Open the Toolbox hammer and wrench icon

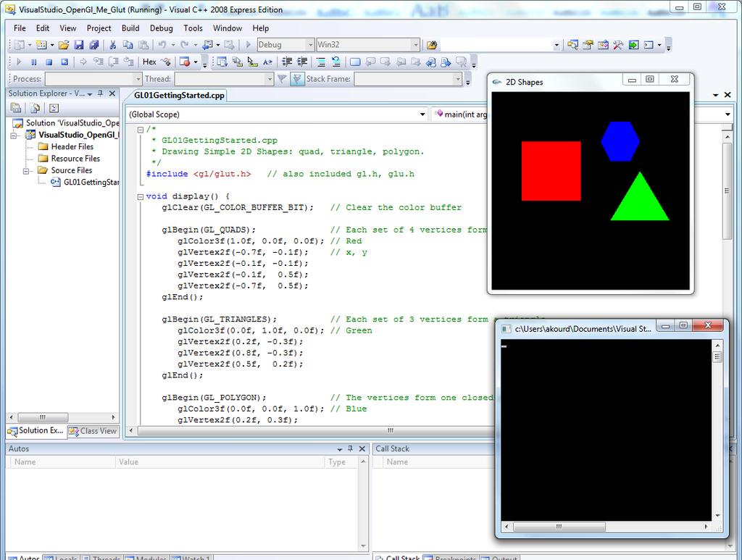[x=618, y=45]
